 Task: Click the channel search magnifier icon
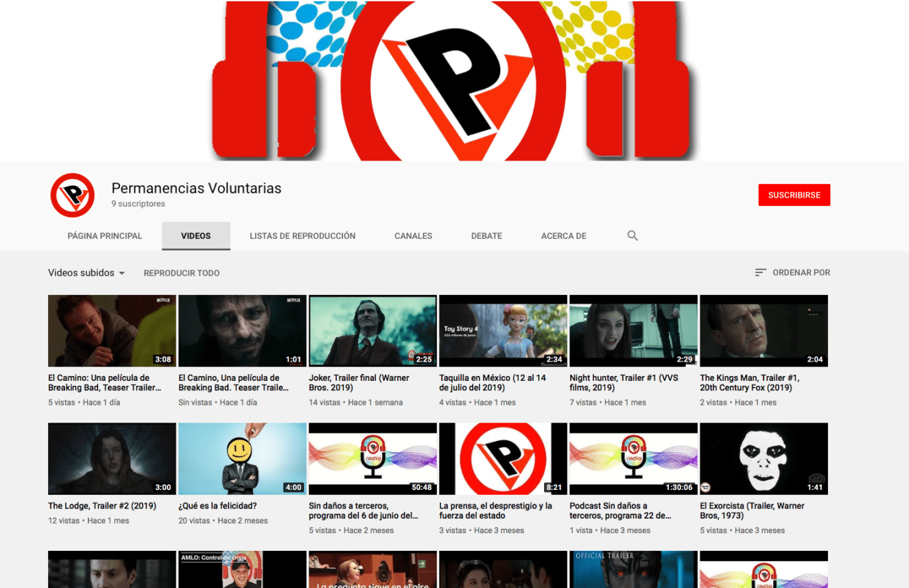[633, 236]
